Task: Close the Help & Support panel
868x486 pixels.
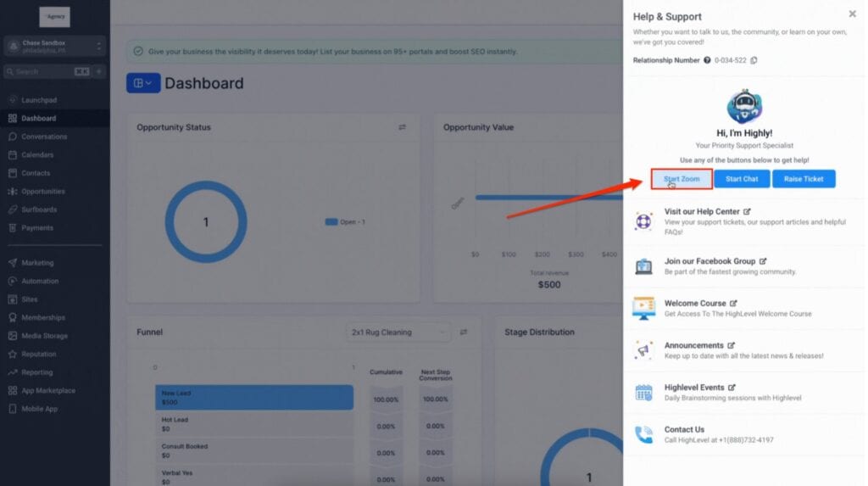Action: click(853, 14)
